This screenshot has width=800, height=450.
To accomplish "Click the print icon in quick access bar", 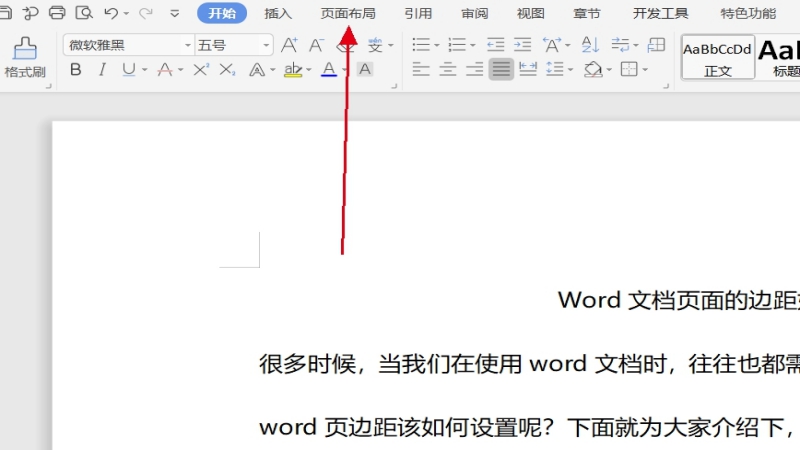I will tap(57, 13).
